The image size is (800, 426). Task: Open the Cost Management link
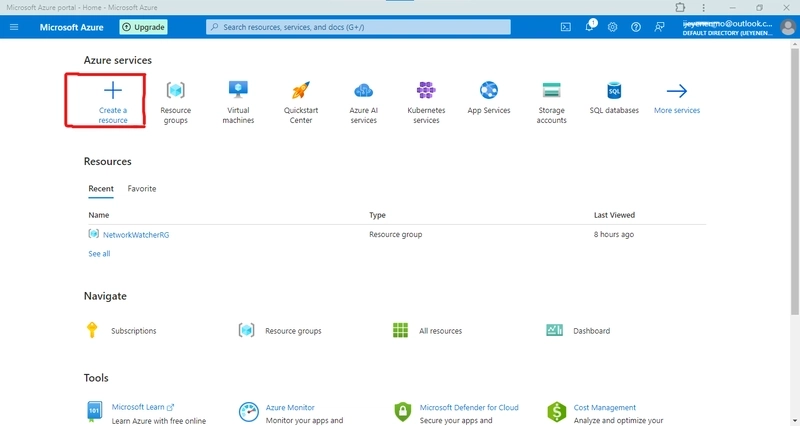[605, 408]
